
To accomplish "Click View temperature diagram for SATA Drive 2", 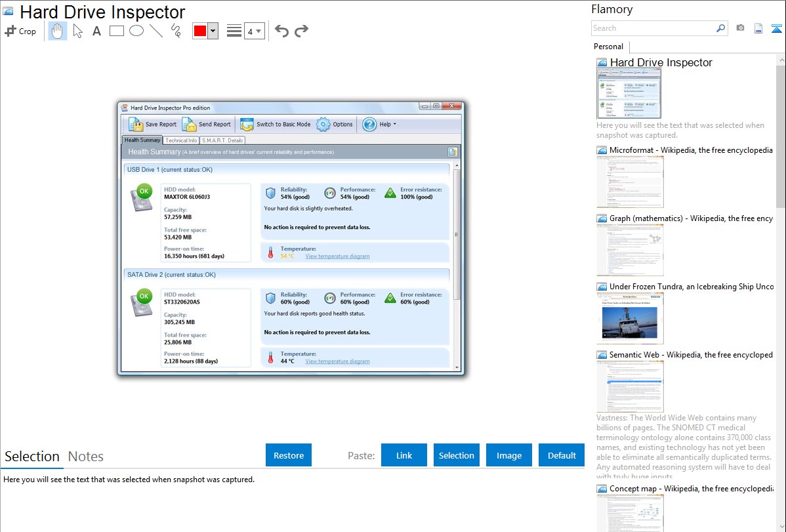I will tap(337, 361).
